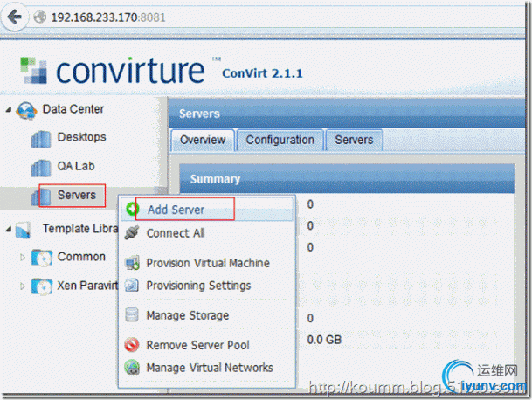Click the Common template group disc icon
Screen dimensions: 532x400
pos(42,258)
